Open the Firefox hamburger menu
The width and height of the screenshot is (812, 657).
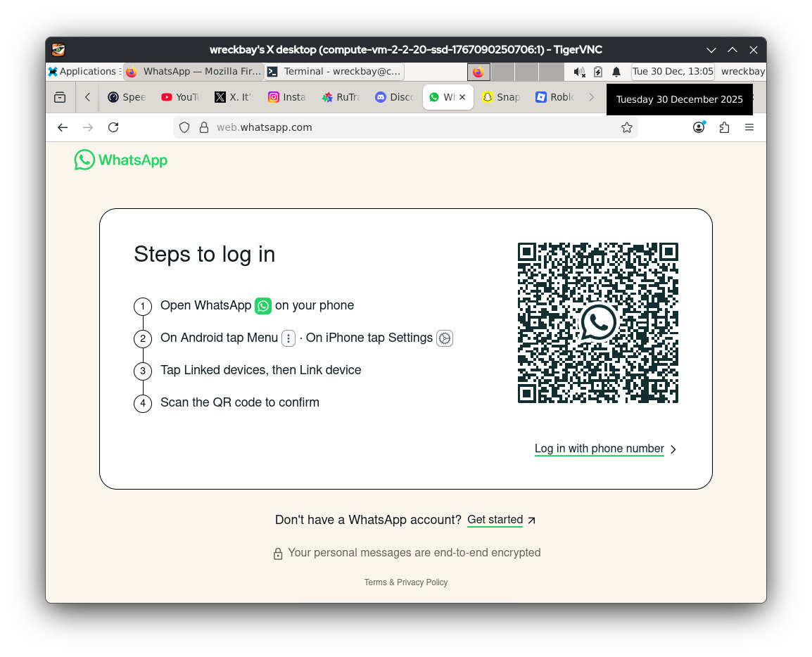coord(749,127)
